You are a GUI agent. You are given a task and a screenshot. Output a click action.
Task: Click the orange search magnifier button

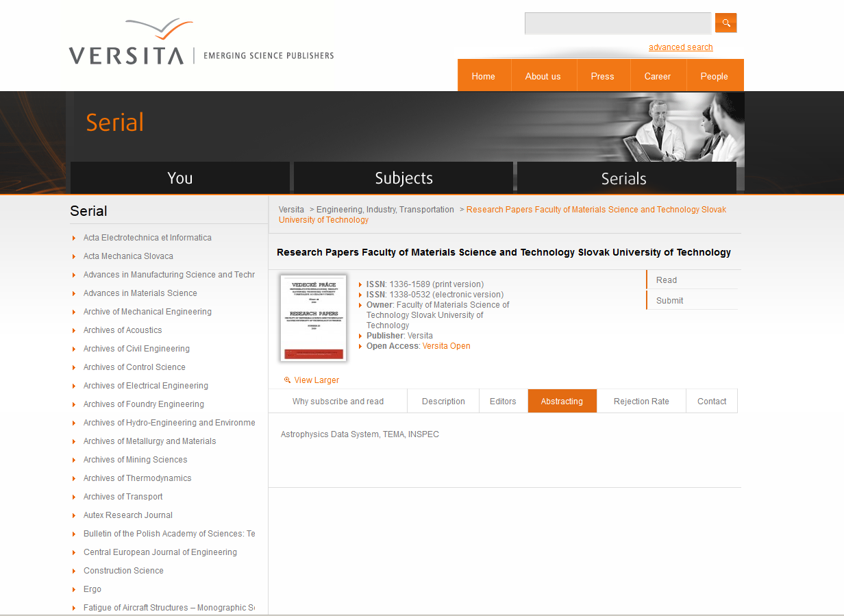[725, 23]
